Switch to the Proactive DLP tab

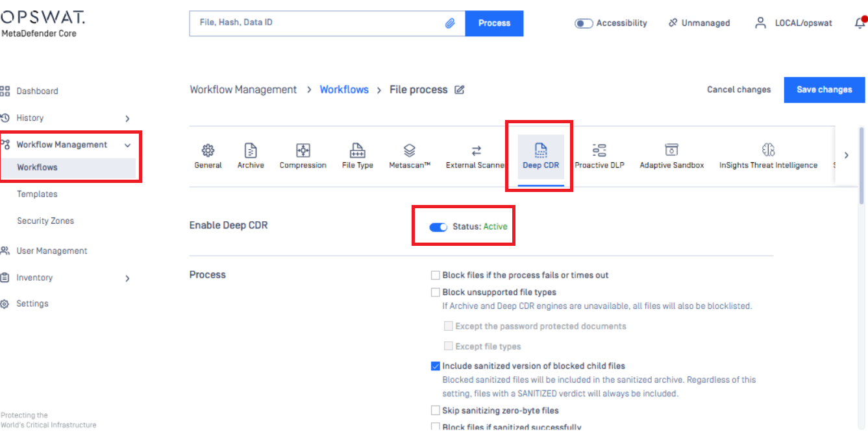pos(599,156)
